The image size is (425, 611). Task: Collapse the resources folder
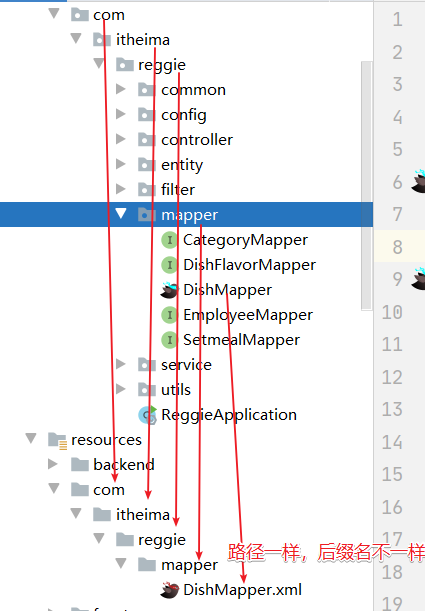click(x=31, y=438)
